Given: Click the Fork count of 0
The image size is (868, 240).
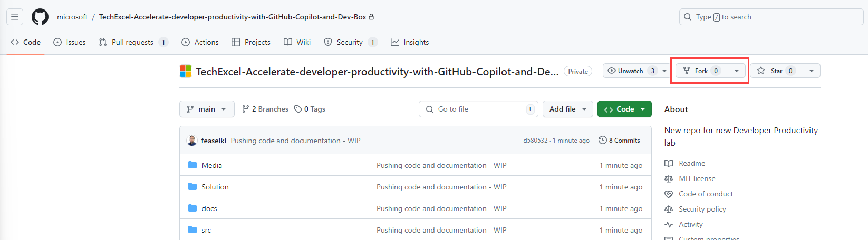Looking at the screenshot, I should tap(716, 71).
